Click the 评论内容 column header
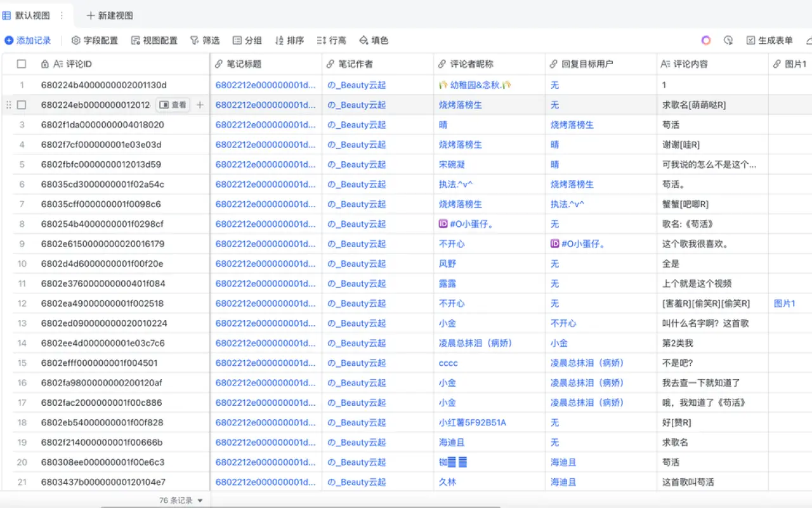Viewport: 812px width, 508px height. (x=690, y=64)
